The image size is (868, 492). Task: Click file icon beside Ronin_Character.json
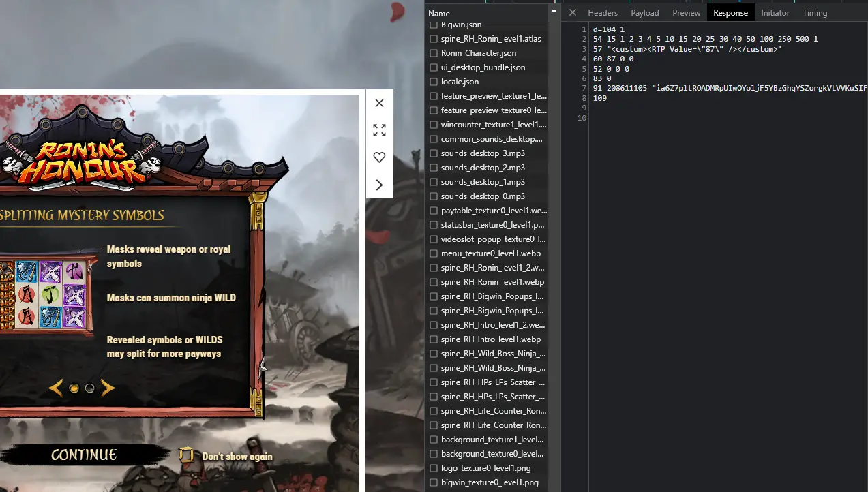[x=434, y=53]
